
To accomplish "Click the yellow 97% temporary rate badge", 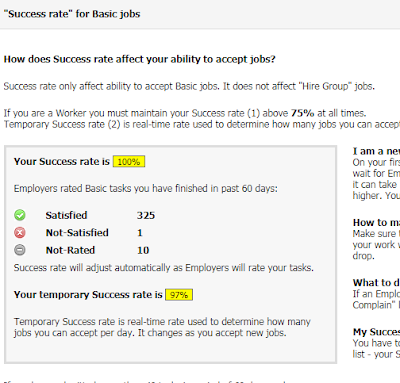I will (179, 295).
